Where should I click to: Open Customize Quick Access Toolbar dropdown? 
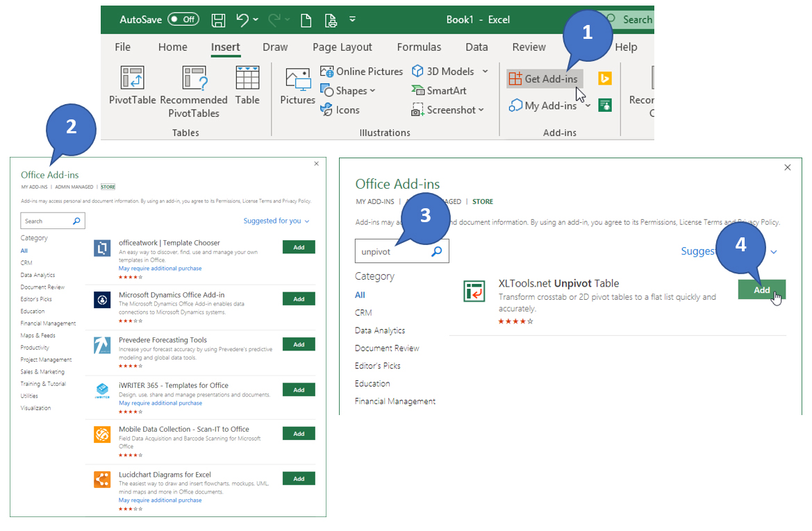[x=353, y=19]
